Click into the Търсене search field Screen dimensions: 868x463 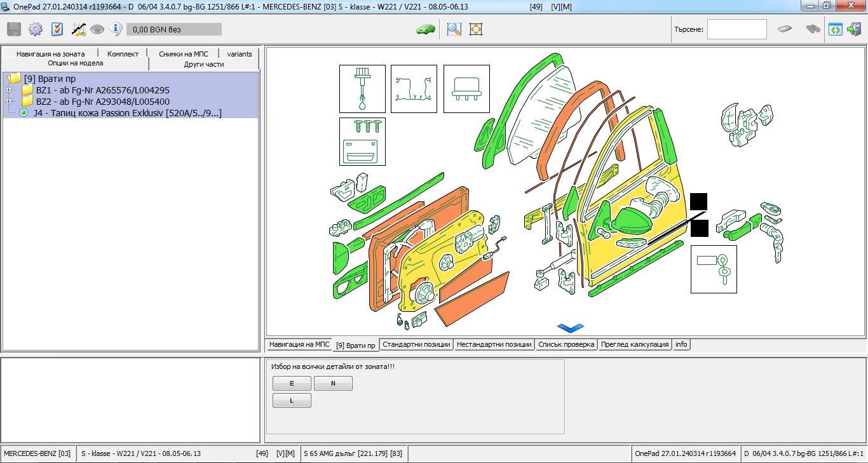737,29
